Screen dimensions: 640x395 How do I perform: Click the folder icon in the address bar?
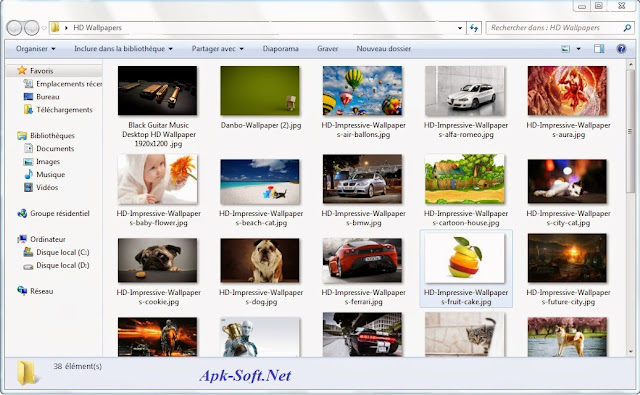55,28
